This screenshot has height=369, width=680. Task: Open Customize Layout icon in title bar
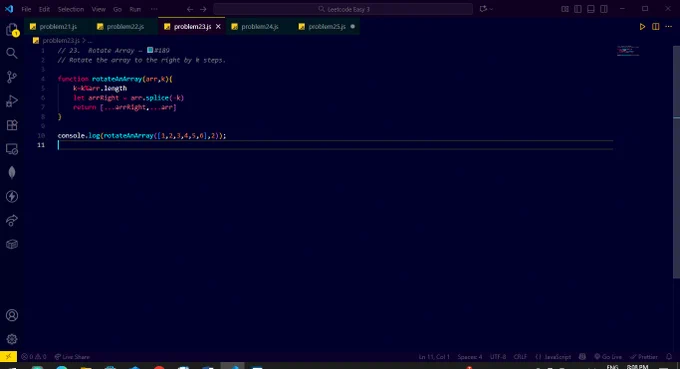coord(565,9)
